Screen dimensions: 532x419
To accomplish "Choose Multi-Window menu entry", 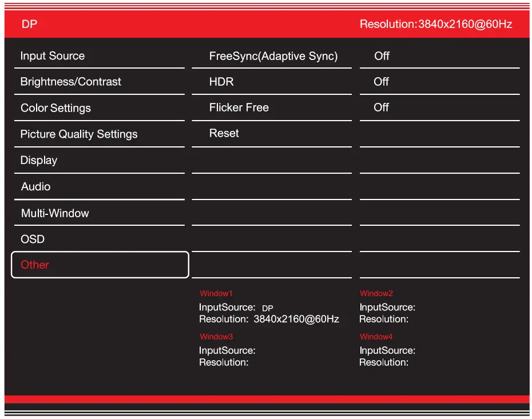I will pos(100,213).
